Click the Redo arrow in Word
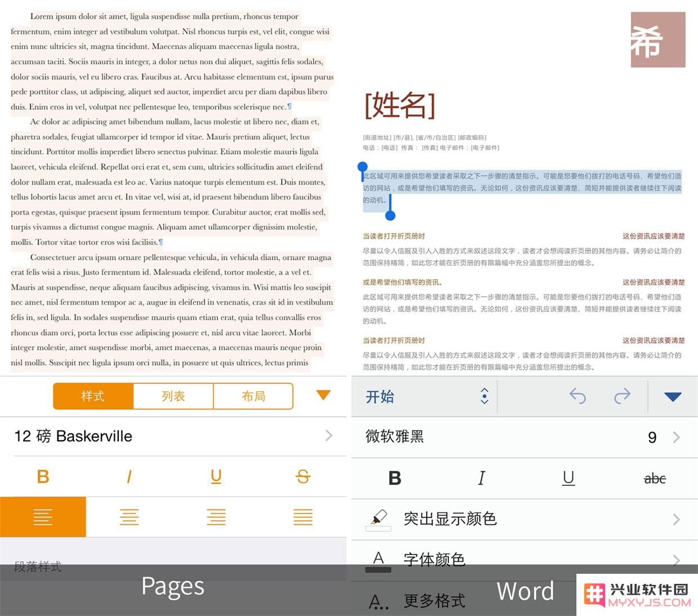Screen dimensions: 698x616 pos(621,396)
